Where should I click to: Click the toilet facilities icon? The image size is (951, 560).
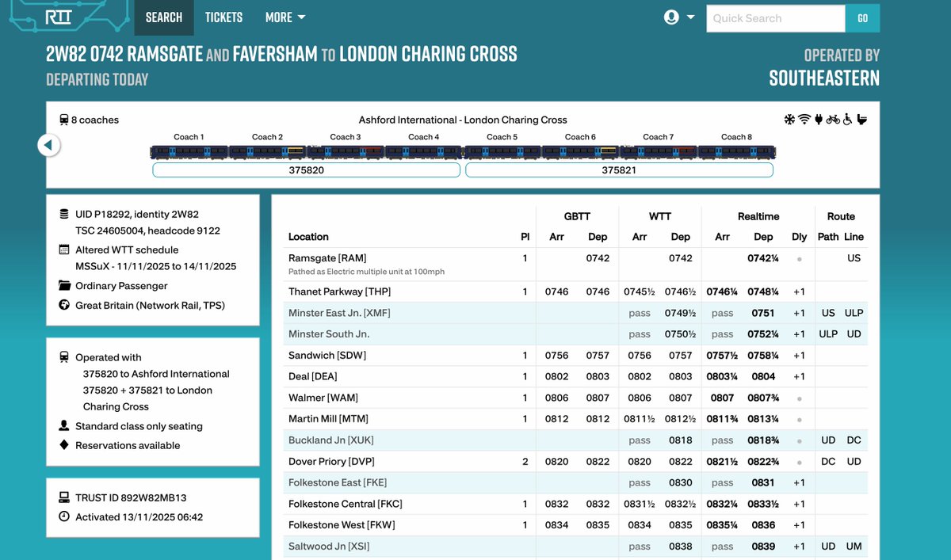click(x=861, y=120)
